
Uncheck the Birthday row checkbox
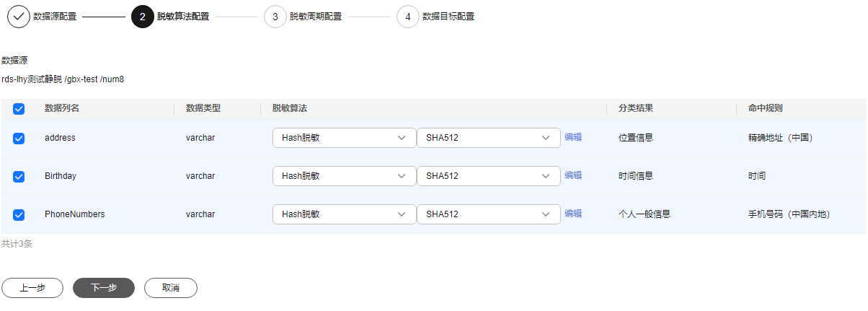pyautogui.click(x=19, y=176)
